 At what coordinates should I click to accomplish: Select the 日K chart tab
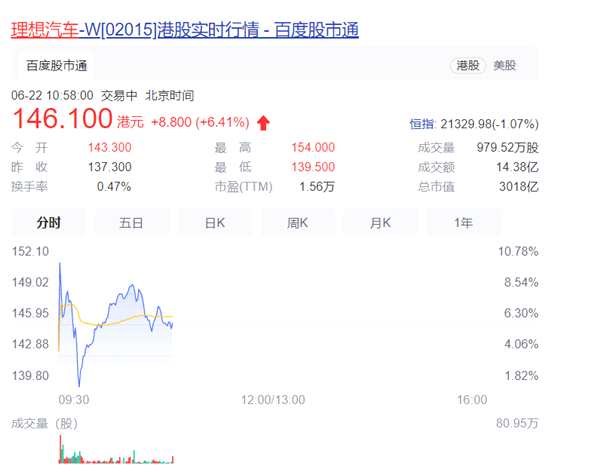pyautogui.click(x=215, y=222)
